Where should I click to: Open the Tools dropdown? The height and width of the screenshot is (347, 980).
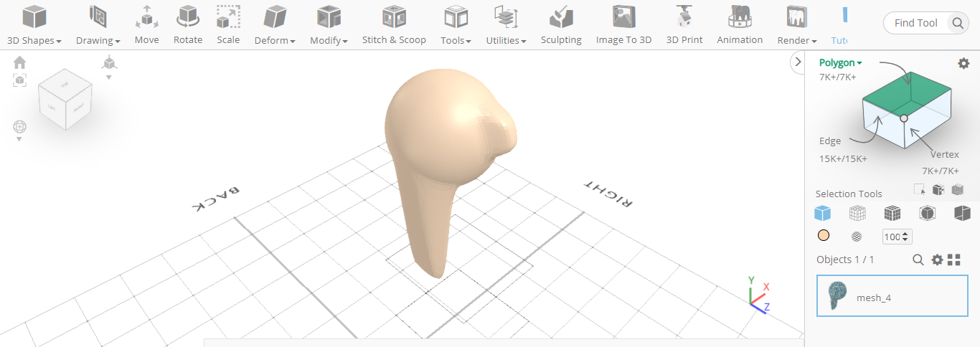(x=456, y=25)
